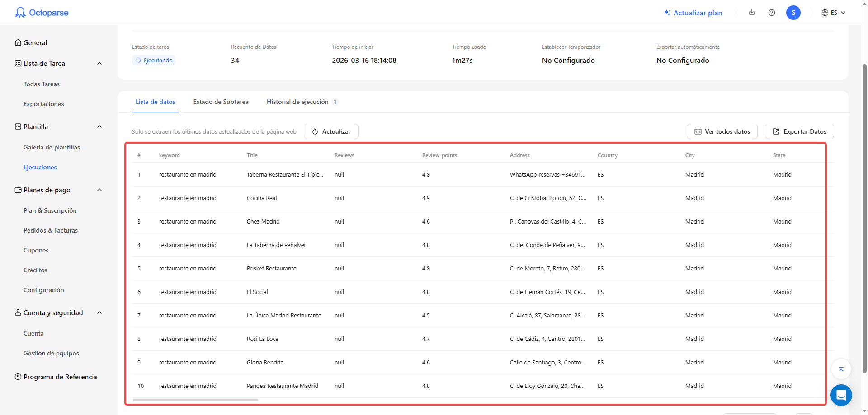
Task: Collapse the Planes de pago section
Action: [99, 190]
